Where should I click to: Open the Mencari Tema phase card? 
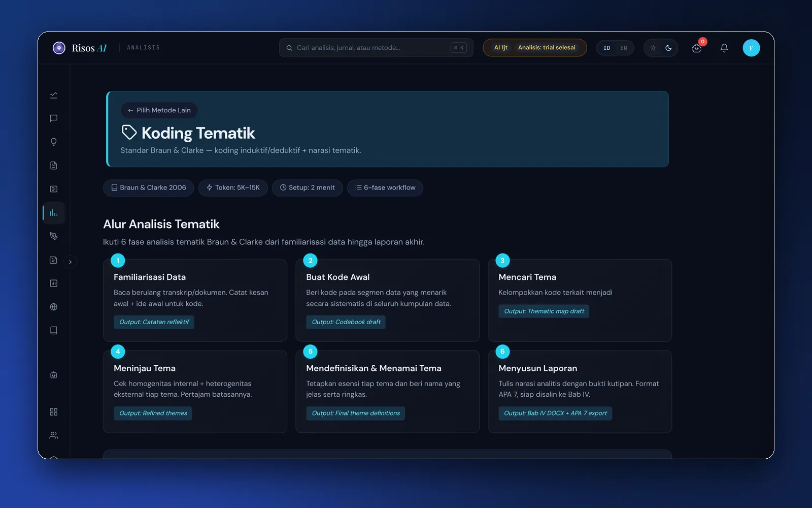pos(580,300)
